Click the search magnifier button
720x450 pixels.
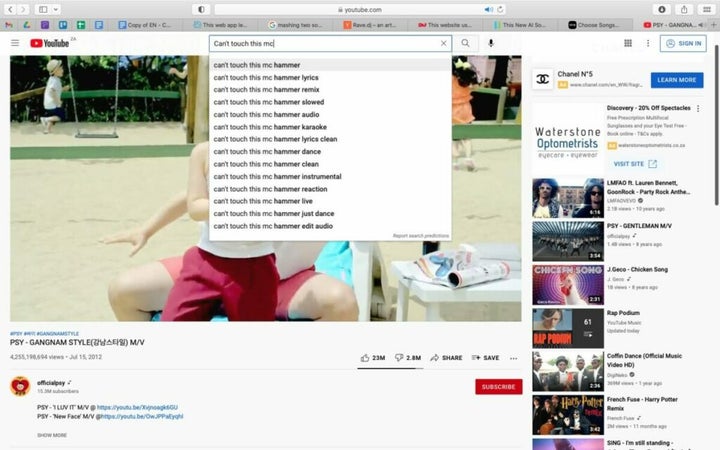465,44
